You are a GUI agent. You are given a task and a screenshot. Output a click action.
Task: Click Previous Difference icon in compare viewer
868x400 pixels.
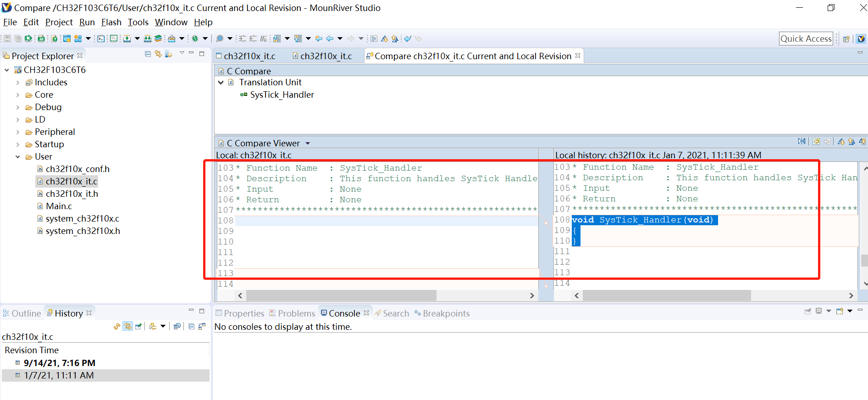tap(851, 141)
